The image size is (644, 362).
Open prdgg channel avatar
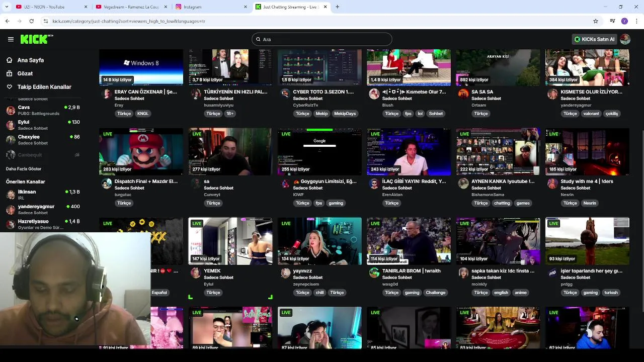[x=552, y=273]
